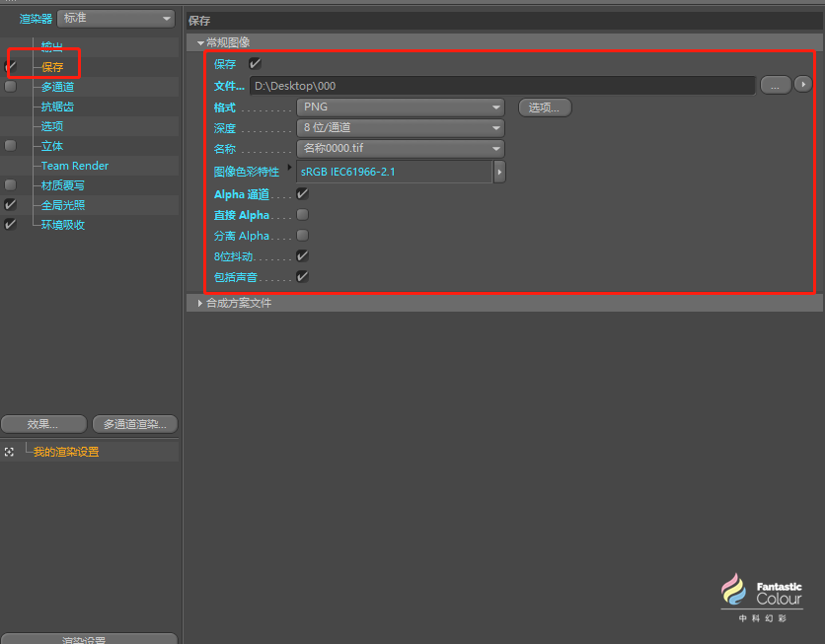Click the file path field D:\Desktop\000
Screen dimensions: 825x644
point(502,86)
